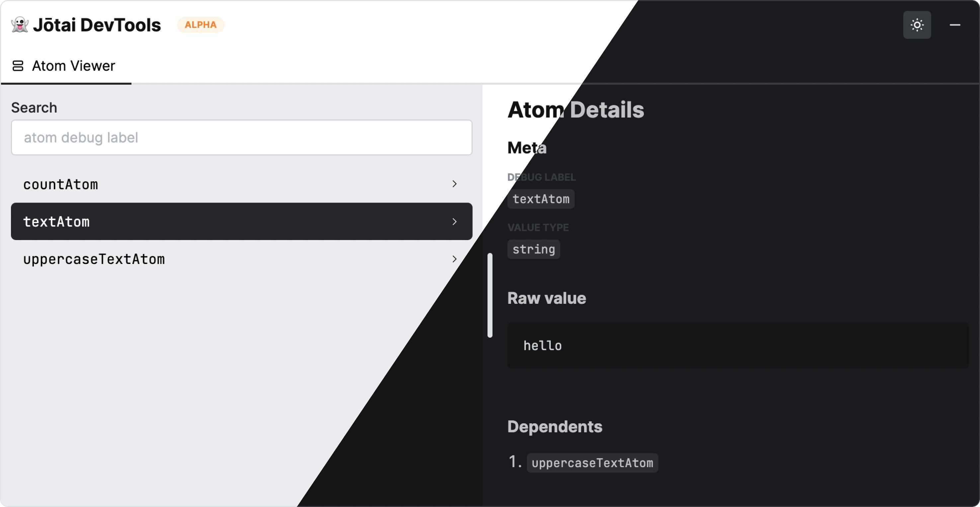Click the Raw value section heading

click(546, 298)
